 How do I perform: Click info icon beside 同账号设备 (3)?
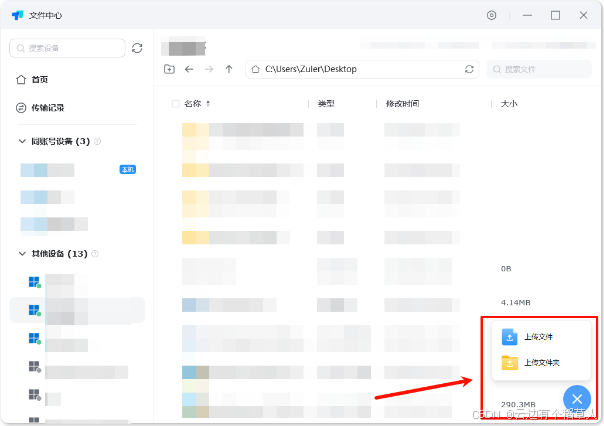coord(97,141)
